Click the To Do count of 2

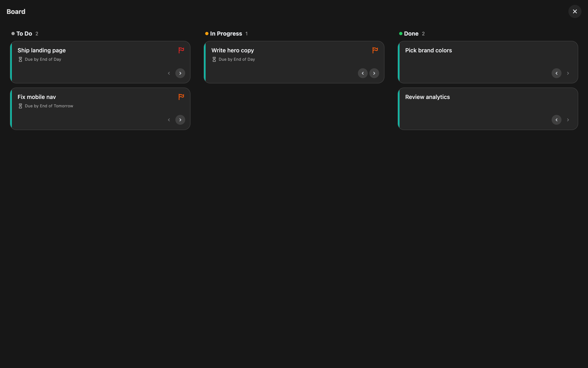click(37, 34)
